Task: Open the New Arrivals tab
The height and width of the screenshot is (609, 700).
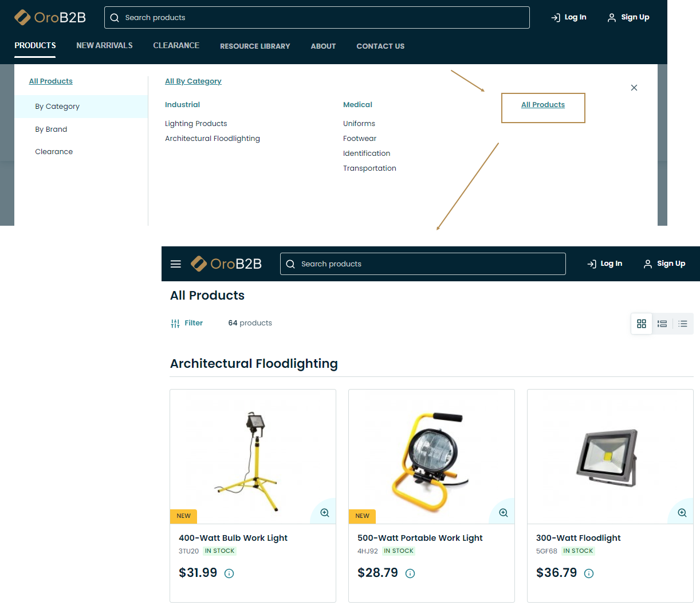Action: point(104,46)
